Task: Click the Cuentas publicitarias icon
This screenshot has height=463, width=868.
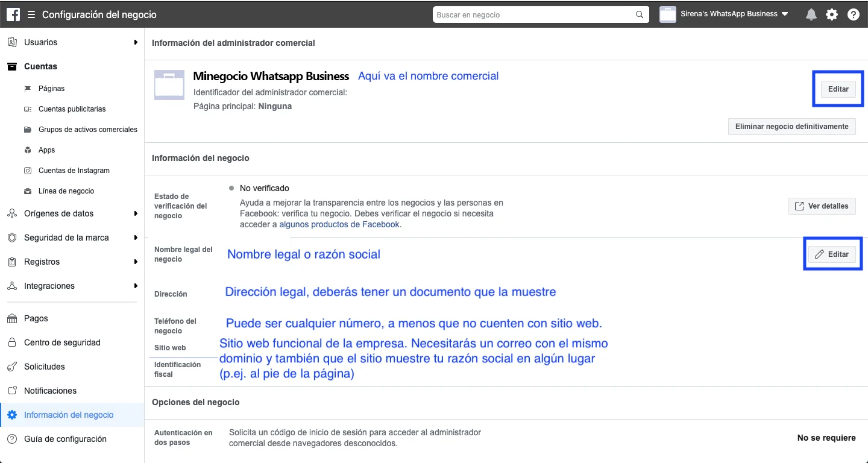Action: click(28, 109)
